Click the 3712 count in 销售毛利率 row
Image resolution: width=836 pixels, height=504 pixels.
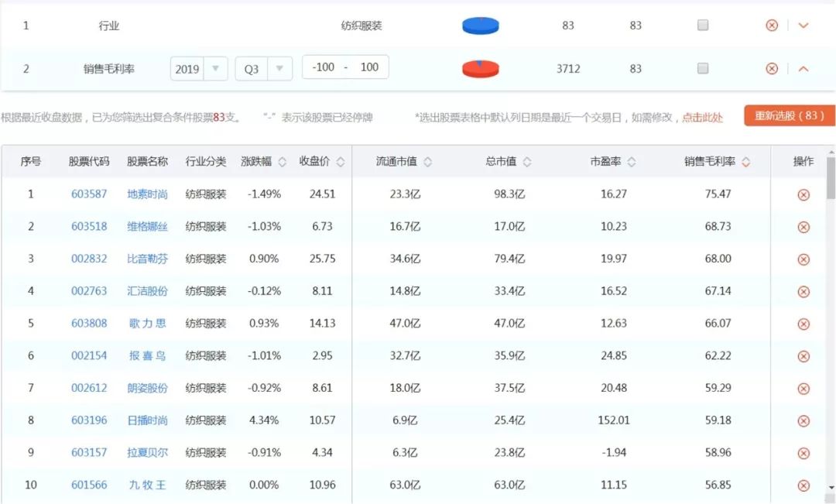568,69
